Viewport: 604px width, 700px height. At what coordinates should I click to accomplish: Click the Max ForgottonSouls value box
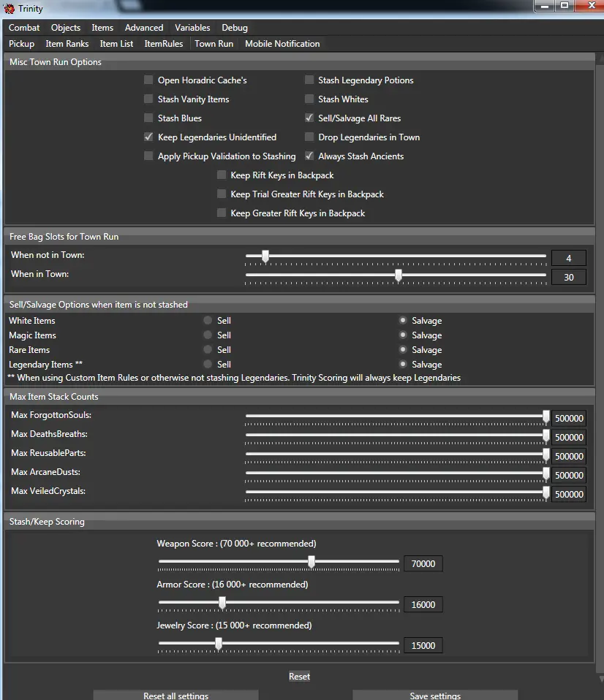(569, 419)
